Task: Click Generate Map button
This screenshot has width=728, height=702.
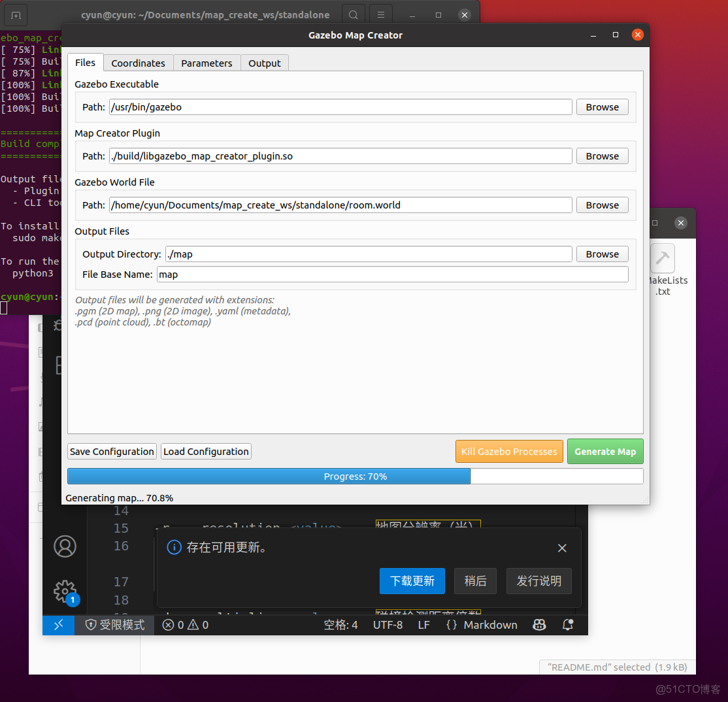Action: [x=605, y=451]
